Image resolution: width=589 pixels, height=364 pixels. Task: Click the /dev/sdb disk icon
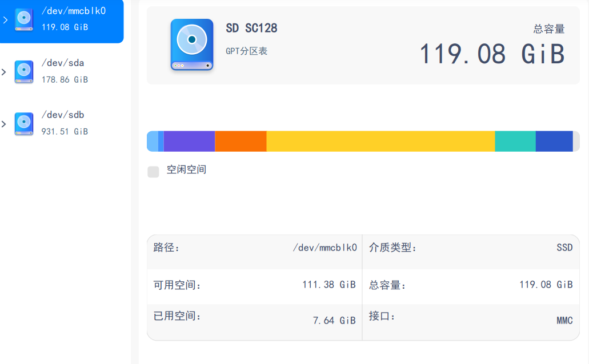(x=23, y=123)
